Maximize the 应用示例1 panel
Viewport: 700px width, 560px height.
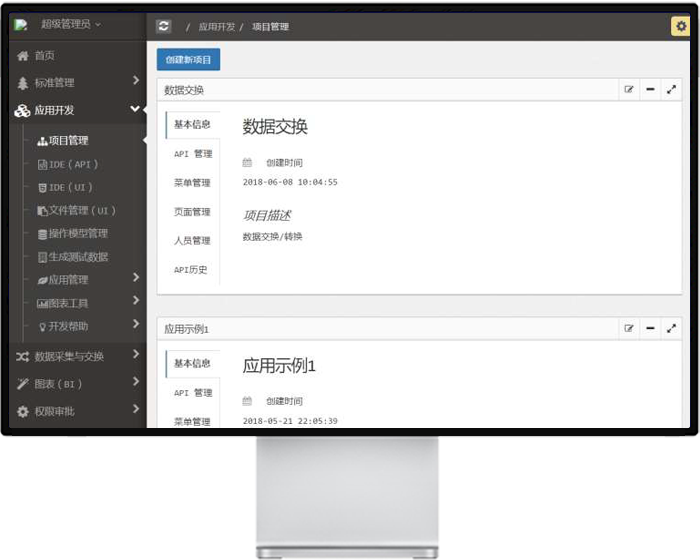(671, 328)
